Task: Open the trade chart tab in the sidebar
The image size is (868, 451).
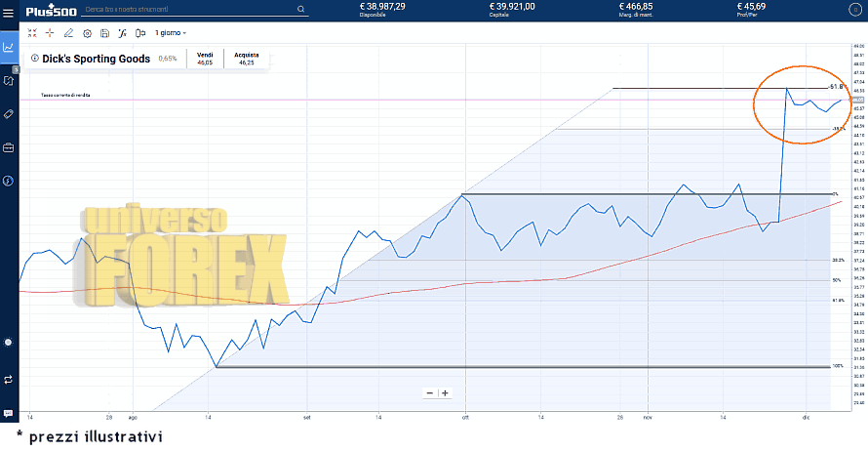Action: click(x=9, y=46)
